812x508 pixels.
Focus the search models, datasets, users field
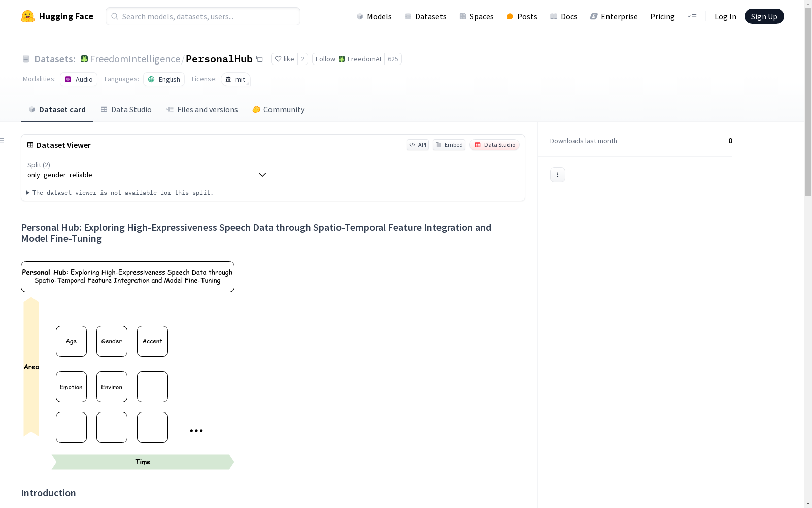203,16
